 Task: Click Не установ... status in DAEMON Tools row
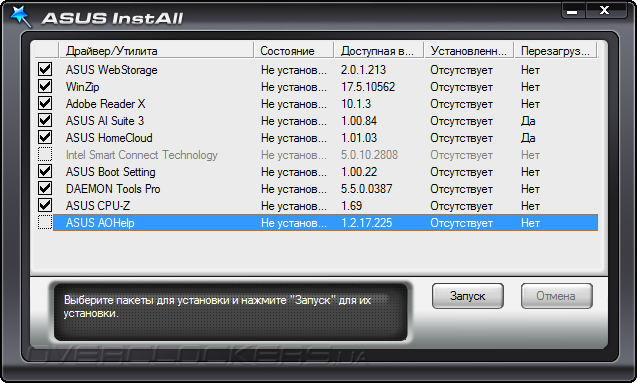(x=294, y=189)
